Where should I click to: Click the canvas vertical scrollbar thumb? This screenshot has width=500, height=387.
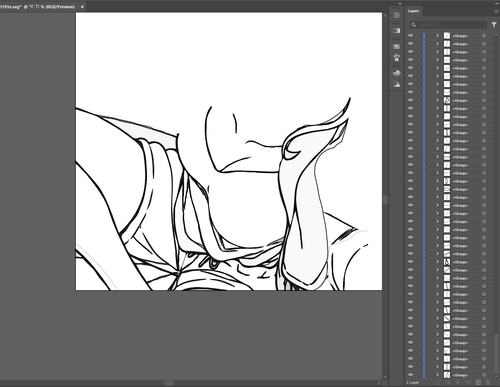pos(385,200)
